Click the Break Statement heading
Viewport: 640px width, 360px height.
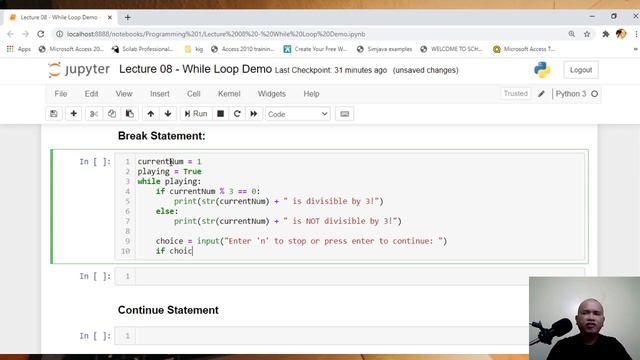click(x=162, y=136)
